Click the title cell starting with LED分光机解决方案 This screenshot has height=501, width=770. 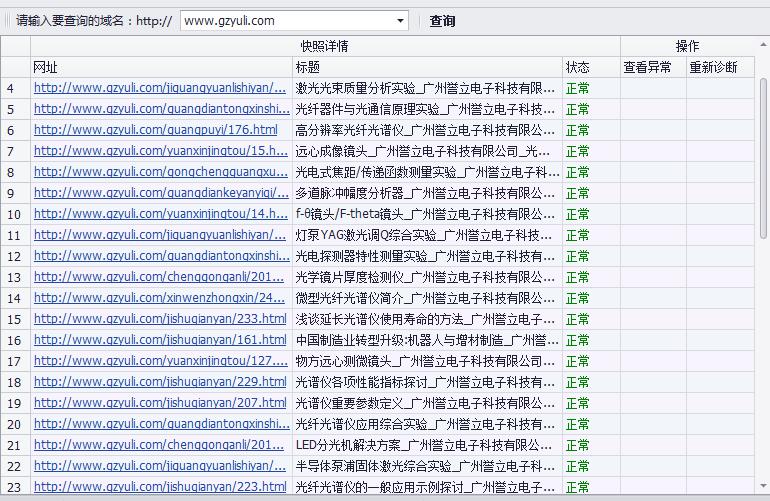tap(425, 445)
